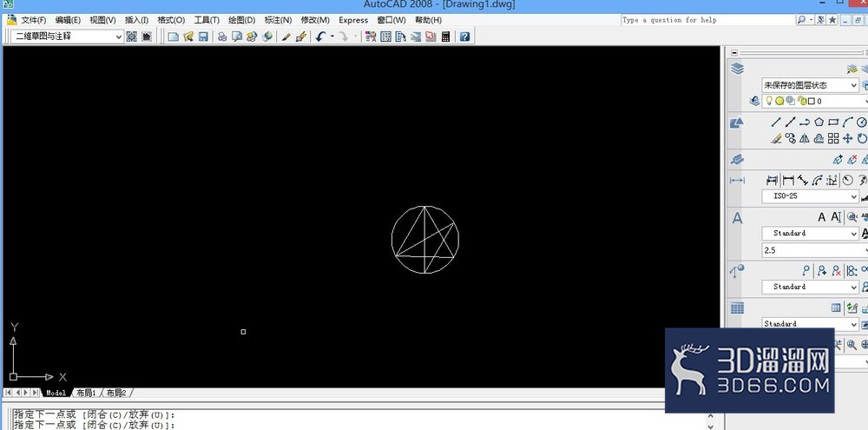Open the Express menu
868x430 pixels.
[353, 20]
